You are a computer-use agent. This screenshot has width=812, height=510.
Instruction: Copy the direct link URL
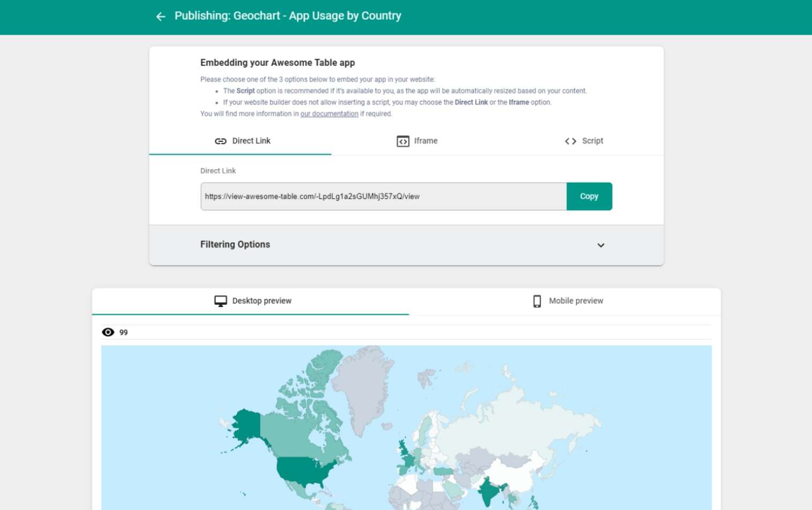point(589,197)
